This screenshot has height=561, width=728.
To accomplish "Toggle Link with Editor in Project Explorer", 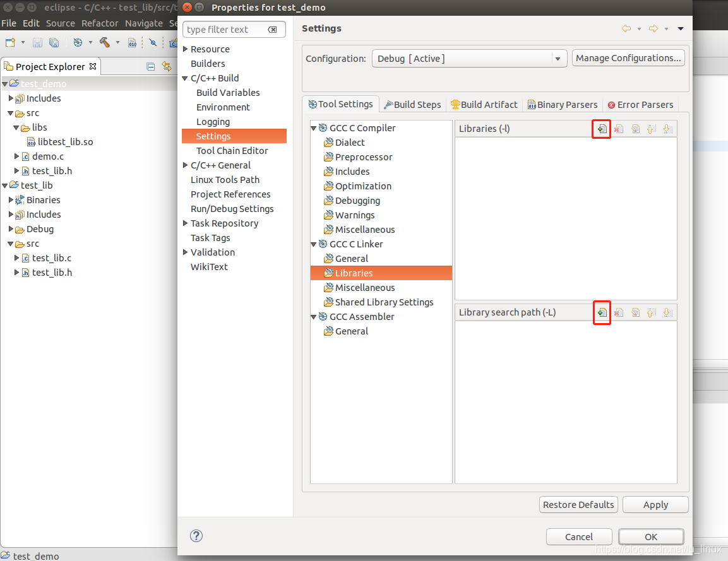I will click(x=166, y=67).
